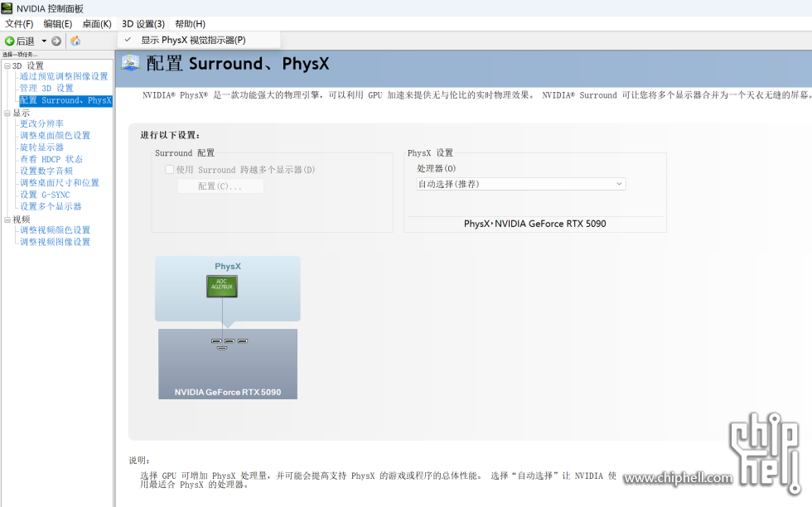Screen dimensions: 812x507
Task: Click the 进行以下设置 heading
Action: pyautogui.click(x=170, y=135)
